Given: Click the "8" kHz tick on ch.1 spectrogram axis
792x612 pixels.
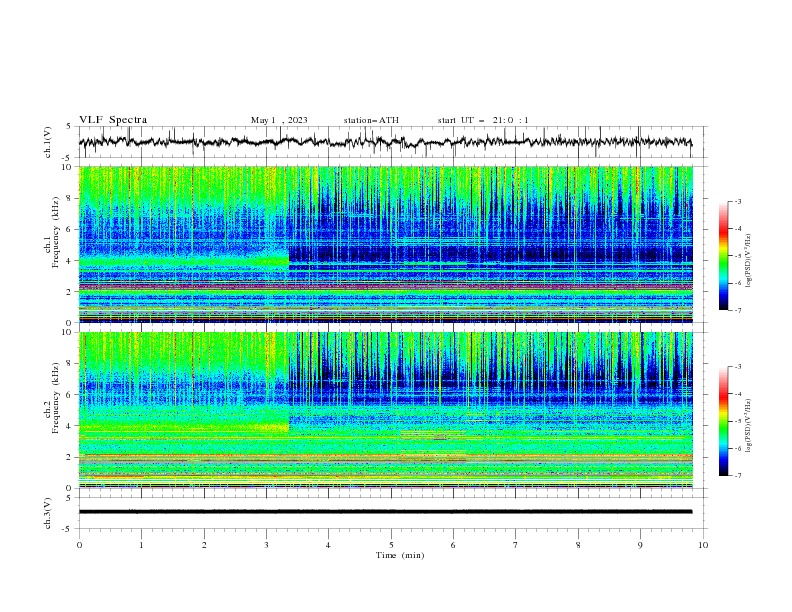Looking at the screenshot, I should click(71, 198).
